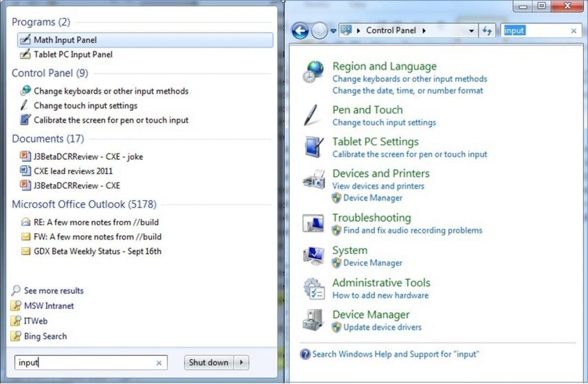Image resolution: width=588 pixels, height=384 pixels.
Task: Open recent pages dropdown next to forward button
Action: [333, 31]
